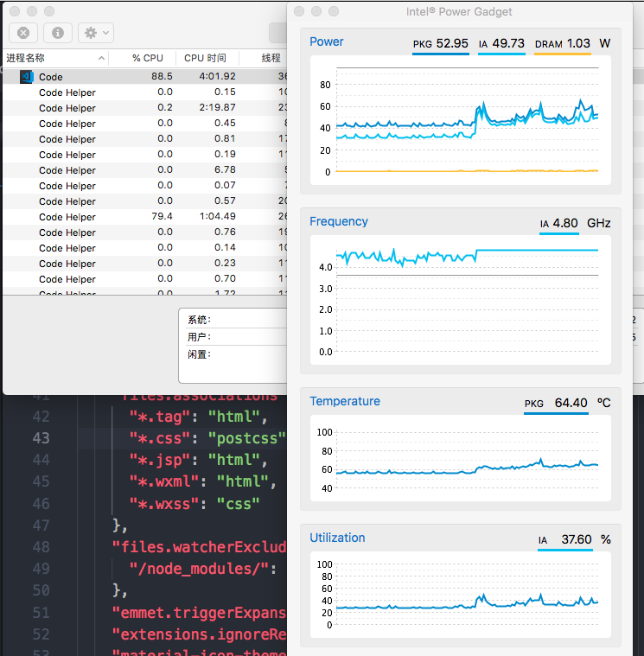644x656 pixels.
Task: Click the "emmet.triggerExpans" setting key
Action: pos(200,613)
